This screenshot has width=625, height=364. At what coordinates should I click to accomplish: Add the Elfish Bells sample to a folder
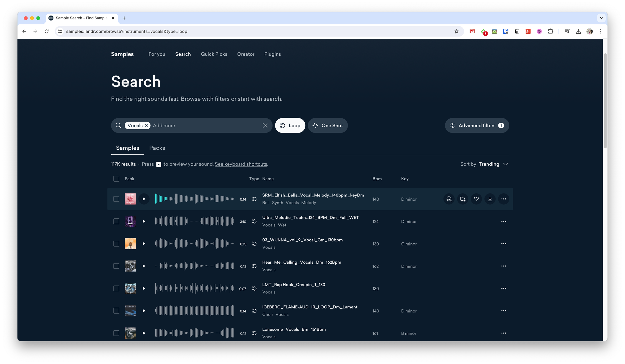tap(463, 199)
